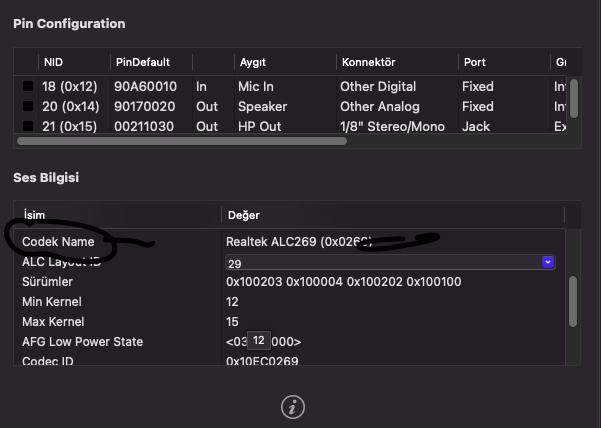
Task: Toggle the checkbox for NID 18 (0x12)
Action: click(29, 87)
